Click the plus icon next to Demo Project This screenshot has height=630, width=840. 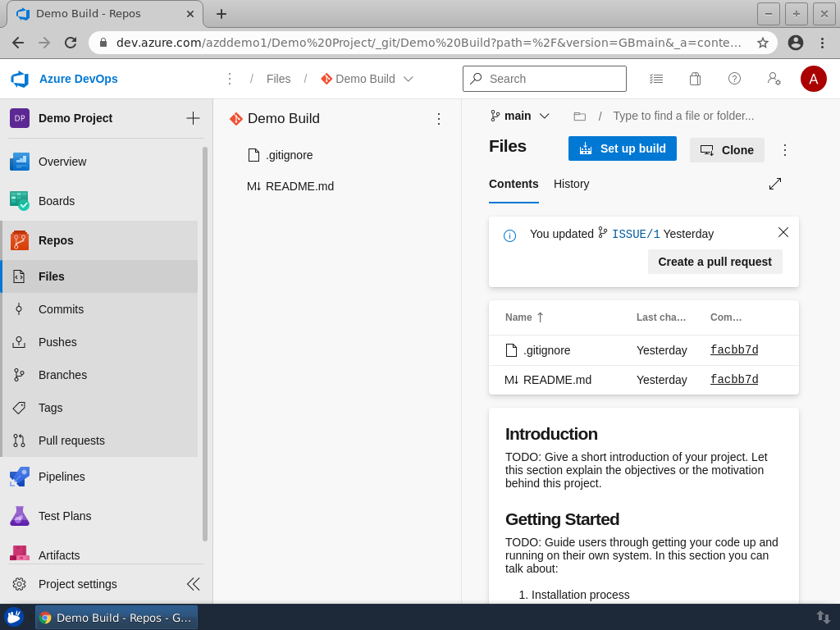[193, 118]
